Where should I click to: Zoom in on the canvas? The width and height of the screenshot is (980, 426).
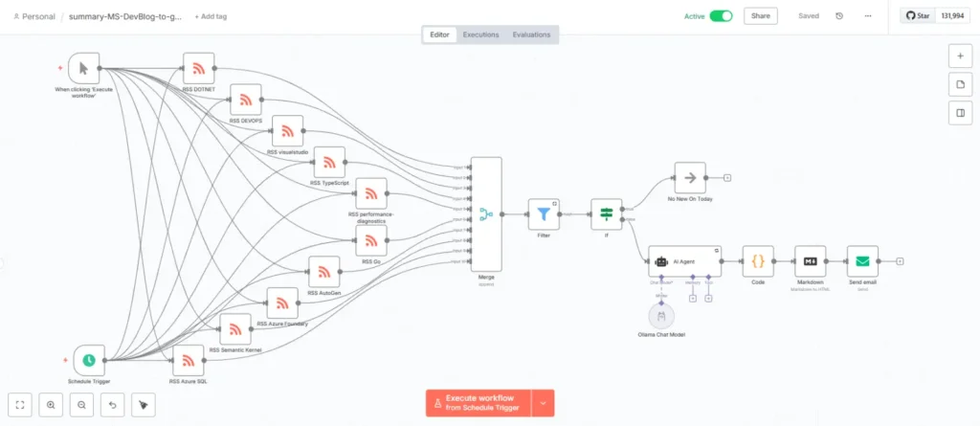(x=51, y=405)
